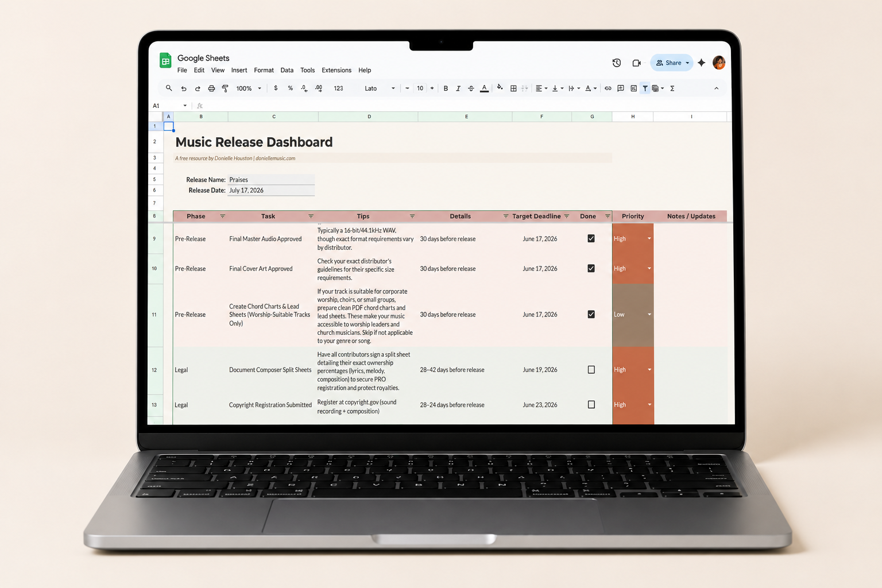Open the Gemini sparkle assistant
Screen dimensions: 882x588
coord(702,63)
